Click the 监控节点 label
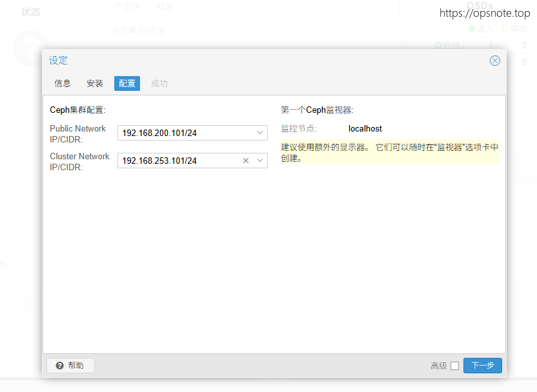Image resolution: width=537 pixels, height=392 pixels. (x=299, y=128)
